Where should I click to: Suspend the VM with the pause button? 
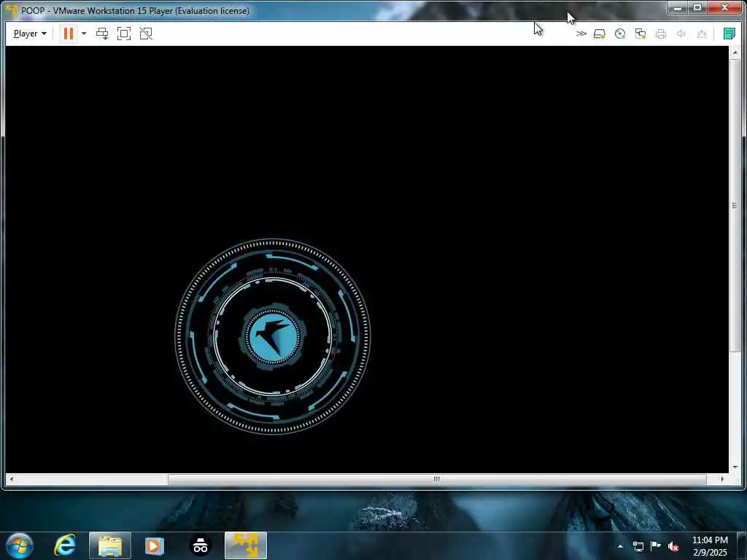coord(68,34)
